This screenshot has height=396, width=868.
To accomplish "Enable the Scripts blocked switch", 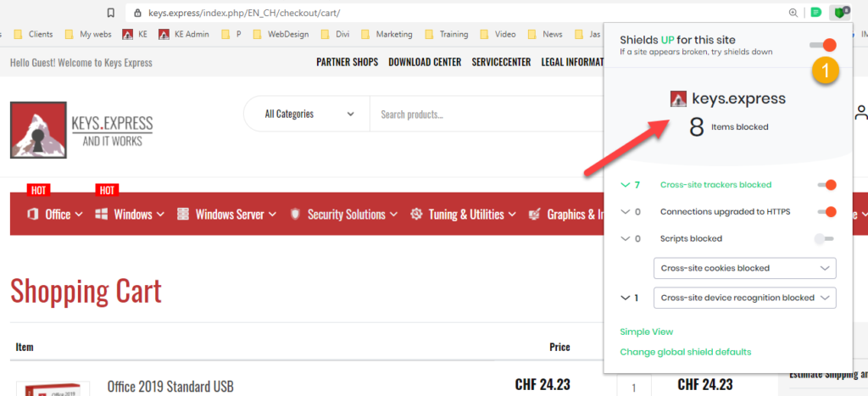I will coord(824,239).
